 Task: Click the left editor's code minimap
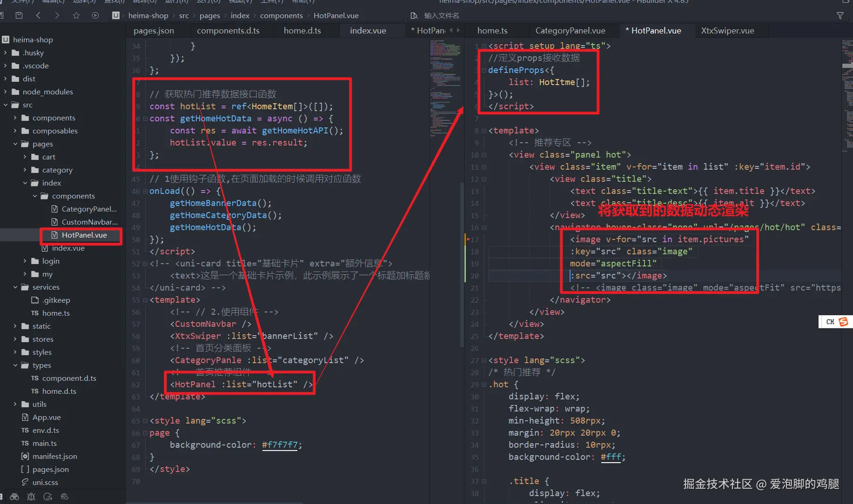click(x=445, y=88)
